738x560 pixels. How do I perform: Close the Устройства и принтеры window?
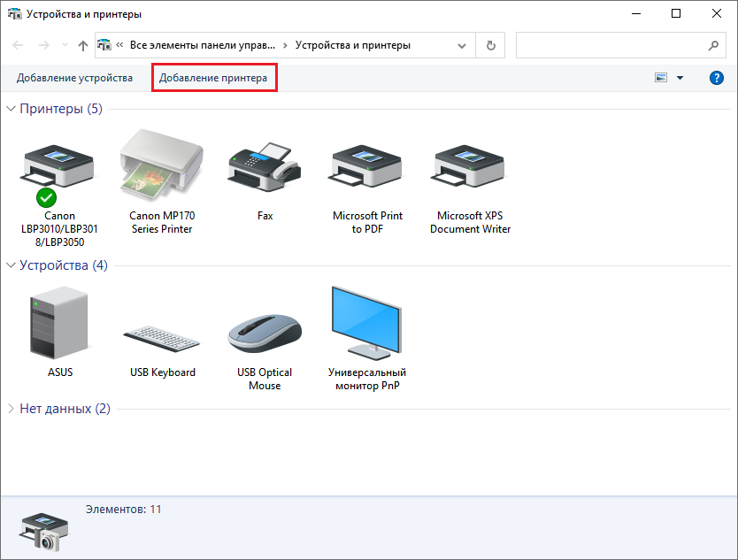click(x=717, y=13)
